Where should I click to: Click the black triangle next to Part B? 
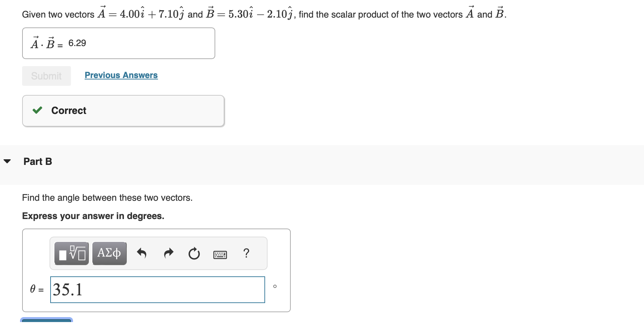click(x=8, y=161)
